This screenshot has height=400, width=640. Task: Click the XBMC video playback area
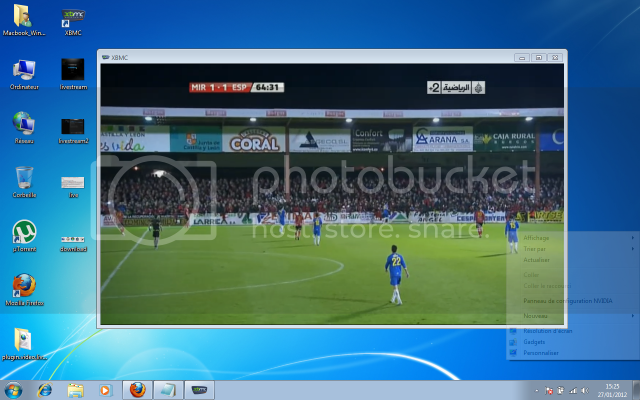pos(332,194)
